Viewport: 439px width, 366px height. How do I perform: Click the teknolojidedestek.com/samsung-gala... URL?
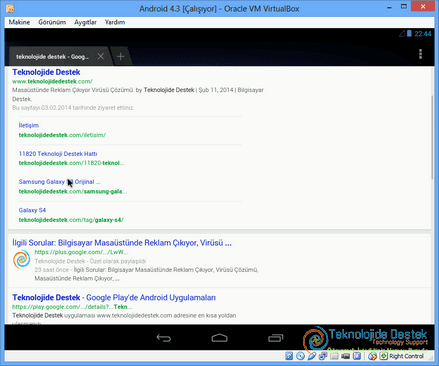tap(73, 191)
